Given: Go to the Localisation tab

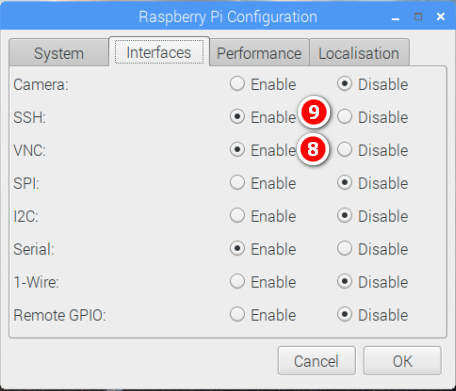Looking at the screenshot, I should click(359, 53).
